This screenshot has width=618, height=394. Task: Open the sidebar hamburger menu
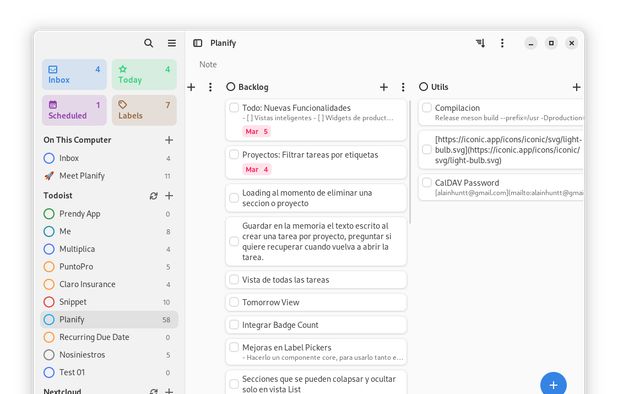(x=172, y=43)
